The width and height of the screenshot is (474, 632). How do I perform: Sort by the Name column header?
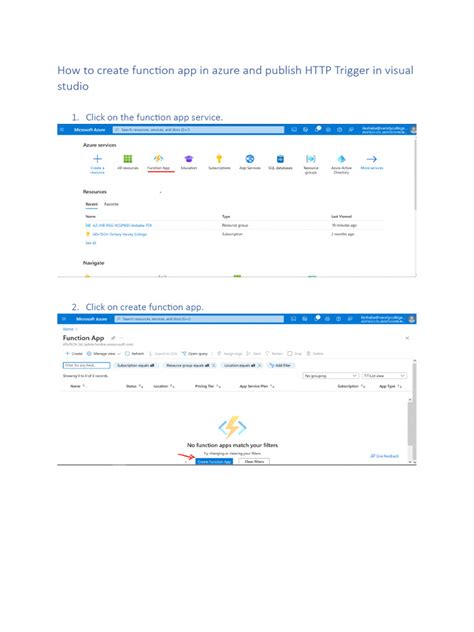(x=77, y=386)
